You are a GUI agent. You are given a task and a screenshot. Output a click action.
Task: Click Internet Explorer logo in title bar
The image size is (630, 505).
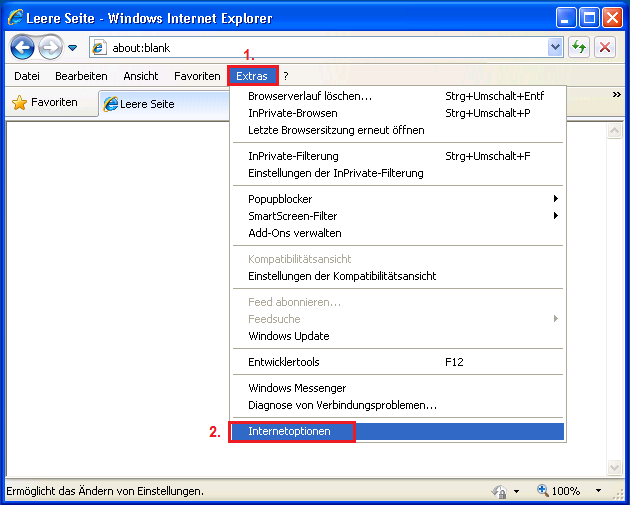coord(16,18)
